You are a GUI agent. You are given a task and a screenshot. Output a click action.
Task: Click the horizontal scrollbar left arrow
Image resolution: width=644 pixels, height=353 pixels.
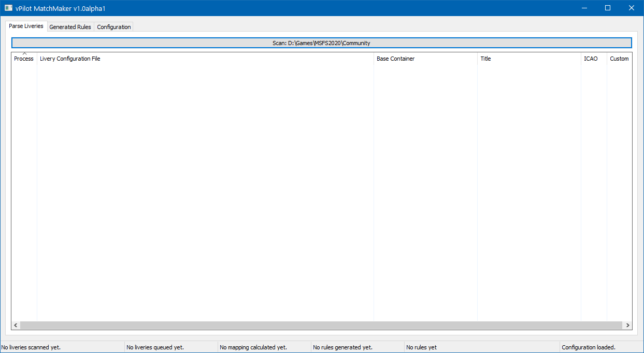[x=16, y=325]
